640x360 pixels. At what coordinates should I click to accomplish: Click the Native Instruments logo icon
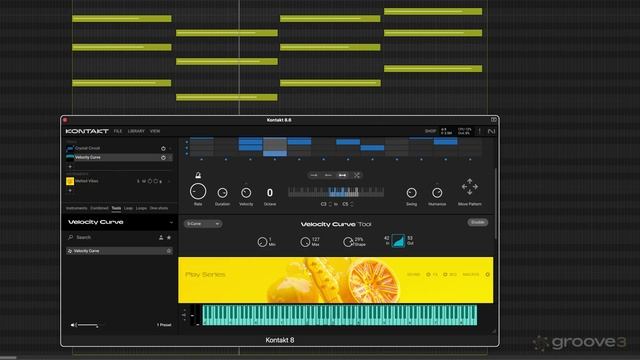[491, 131]
